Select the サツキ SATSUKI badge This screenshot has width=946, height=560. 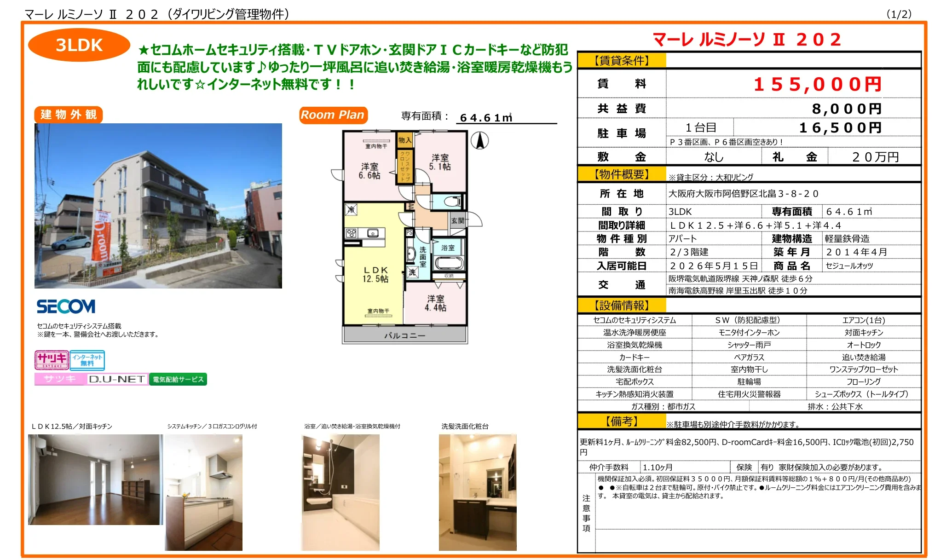point(52,361)
